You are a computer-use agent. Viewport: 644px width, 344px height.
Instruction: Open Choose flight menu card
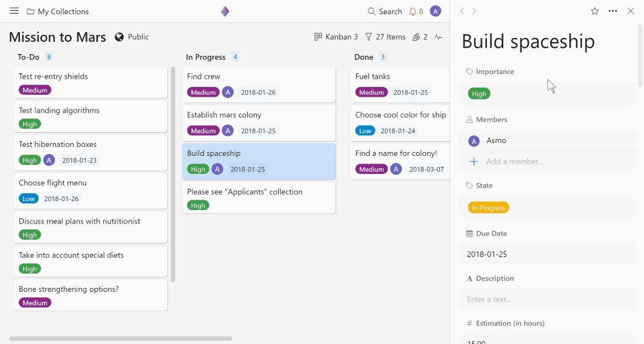pos(90,191)
